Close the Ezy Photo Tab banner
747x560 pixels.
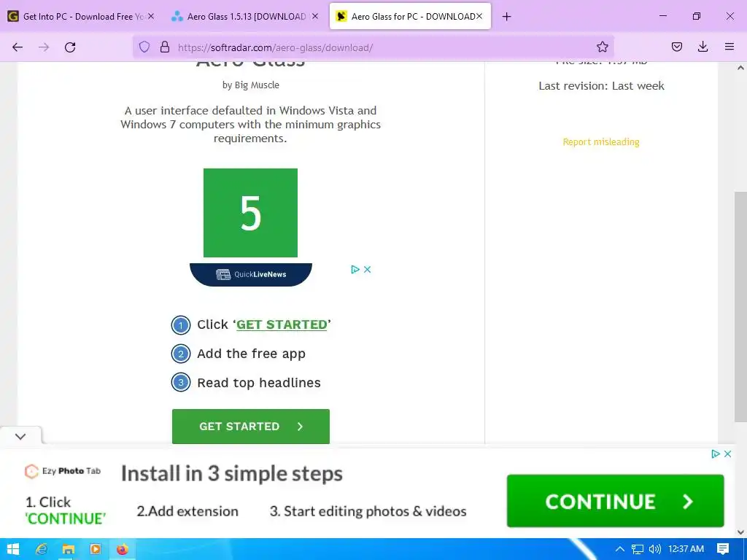pyautogui.click(x=727, y=454)
